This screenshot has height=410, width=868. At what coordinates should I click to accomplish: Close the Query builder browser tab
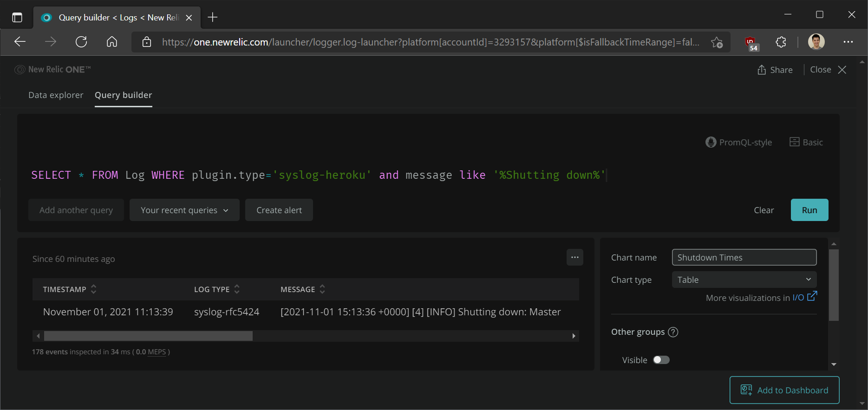189,18
